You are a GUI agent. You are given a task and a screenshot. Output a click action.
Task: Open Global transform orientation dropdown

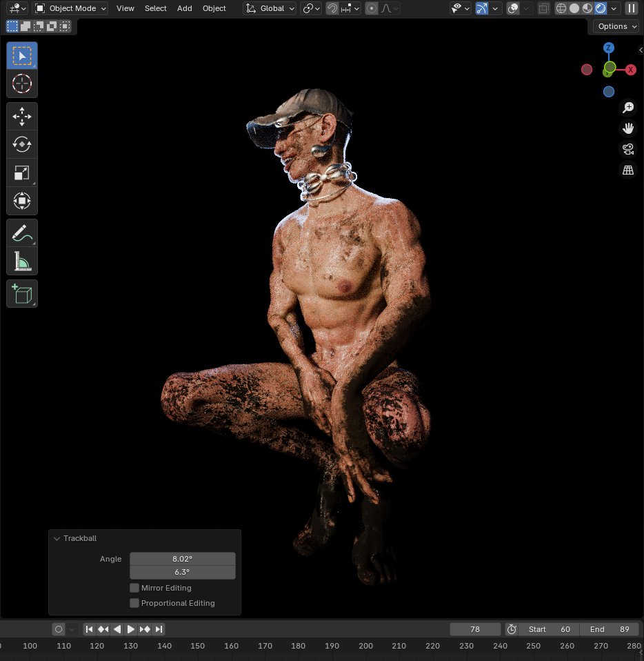point(270,8)
